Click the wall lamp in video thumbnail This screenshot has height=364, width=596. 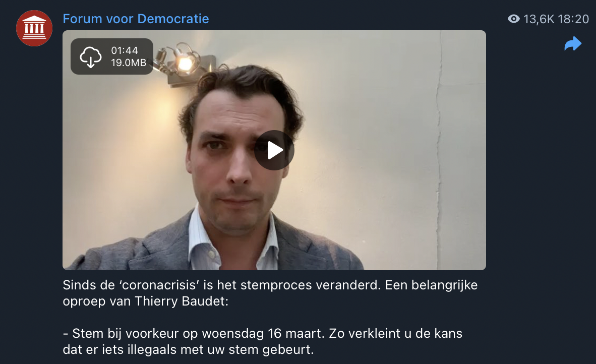click(x=185, y=64)
